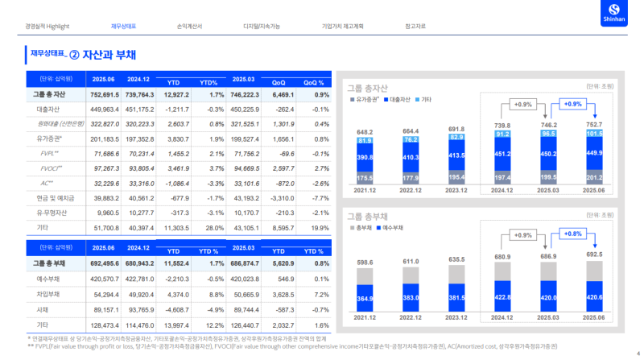Go to the 디지털/지속가능 tab
Viewport: 644px width, 360px height.
click(262, 26)
